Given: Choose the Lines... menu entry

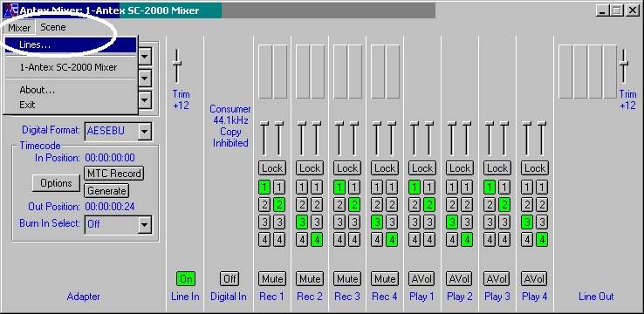Looking at the screenshot, I should [70, 45].
